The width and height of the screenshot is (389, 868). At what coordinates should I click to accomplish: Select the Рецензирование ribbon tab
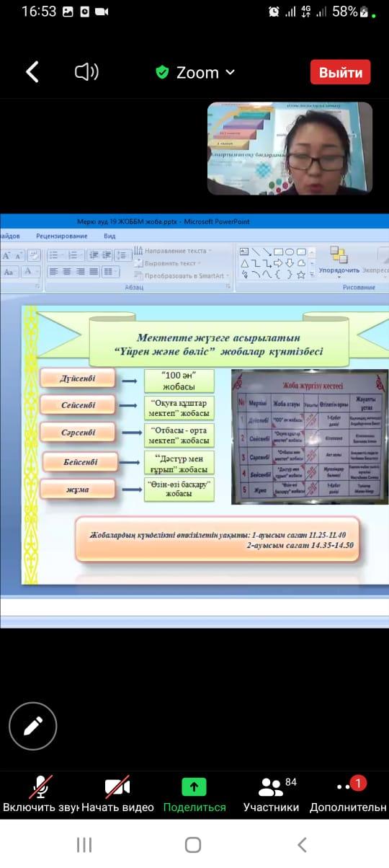point(61,236)
